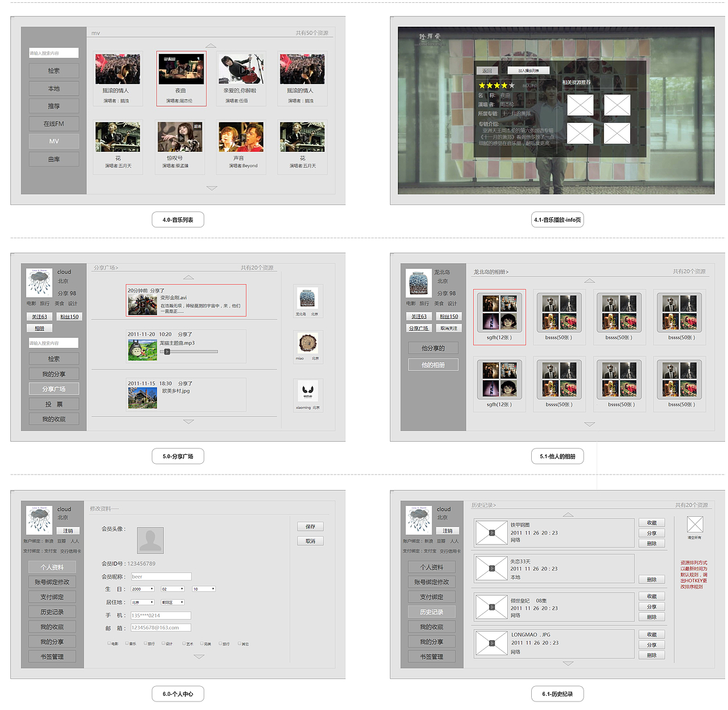Click 分享 for the LONGMAO .JPG item
The height and width of the screenshot is (710, 728).
[x=652, y=645]
